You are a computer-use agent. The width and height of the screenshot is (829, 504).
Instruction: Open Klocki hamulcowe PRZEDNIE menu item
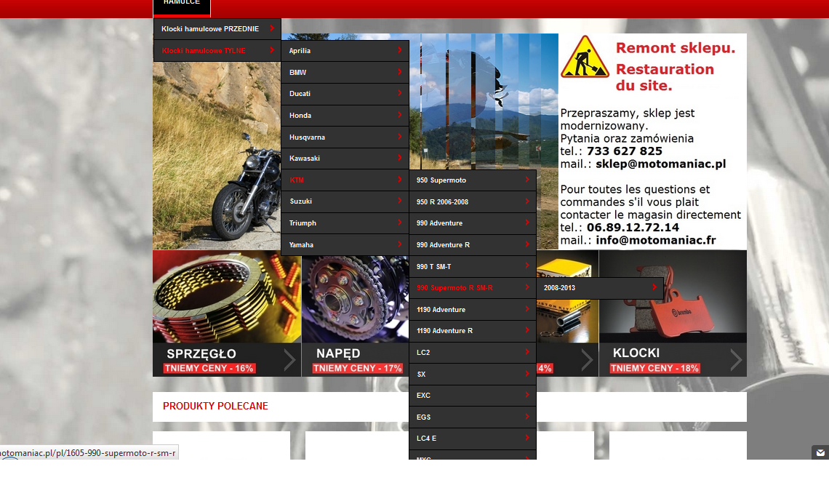coord(217,29)
